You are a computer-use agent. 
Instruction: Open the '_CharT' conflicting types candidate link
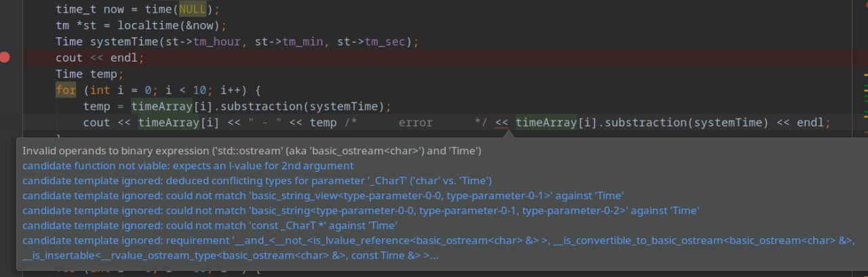pyautogui.click(x=257, y=180)
